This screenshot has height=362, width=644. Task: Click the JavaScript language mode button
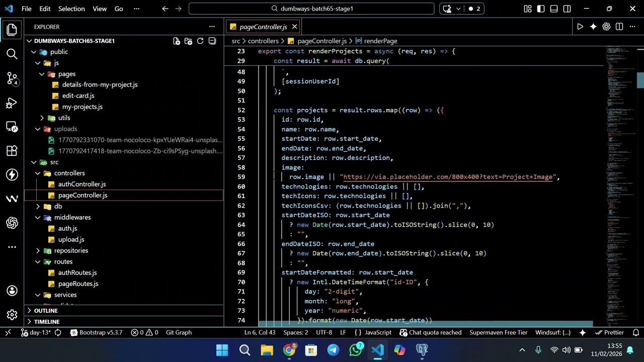pyautogui.click(x=373, y=332)
